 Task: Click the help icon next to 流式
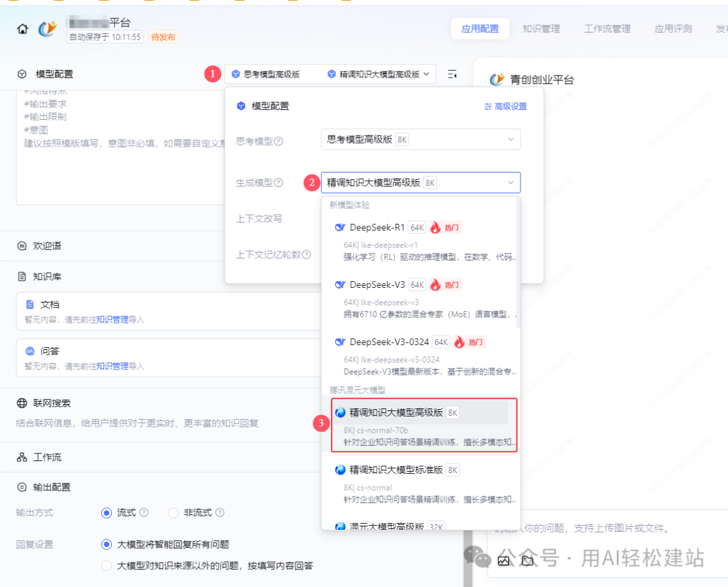click(144, 512)
